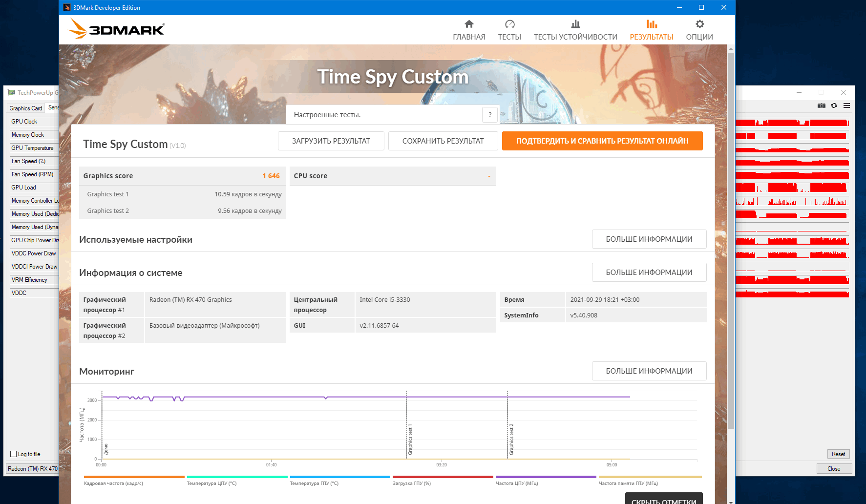Click SystemInfo version v5.40.908

584,315
